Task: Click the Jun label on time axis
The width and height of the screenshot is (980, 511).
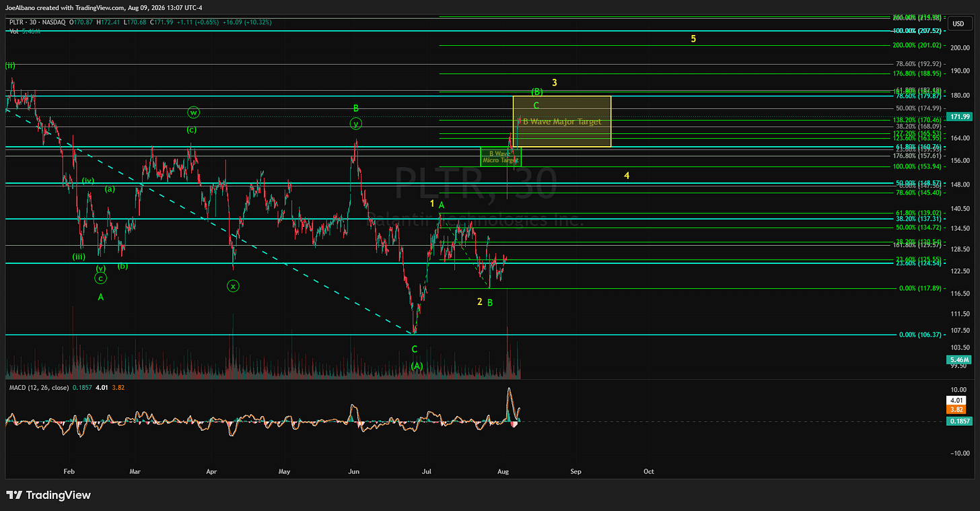Action: click(354, 472)
